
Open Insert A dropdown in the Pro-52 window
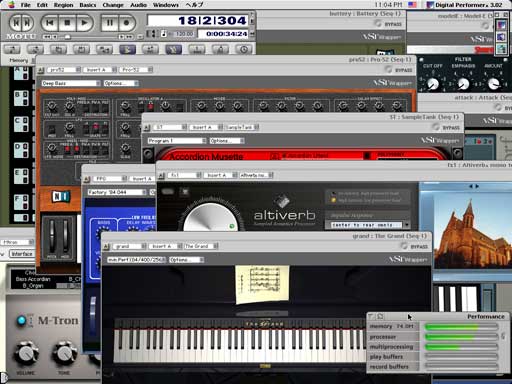coord(100,70)
